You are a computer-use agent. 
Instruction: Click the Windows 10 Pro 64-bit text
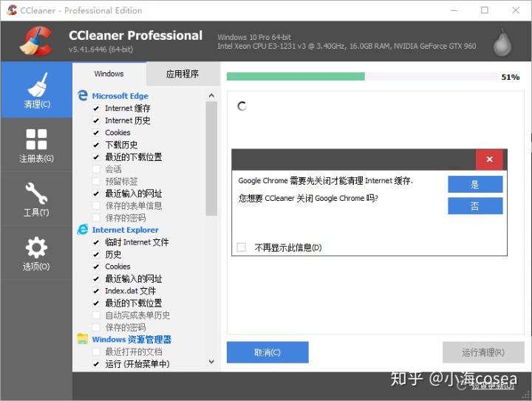pyautogui.click(x=254, y=37)
